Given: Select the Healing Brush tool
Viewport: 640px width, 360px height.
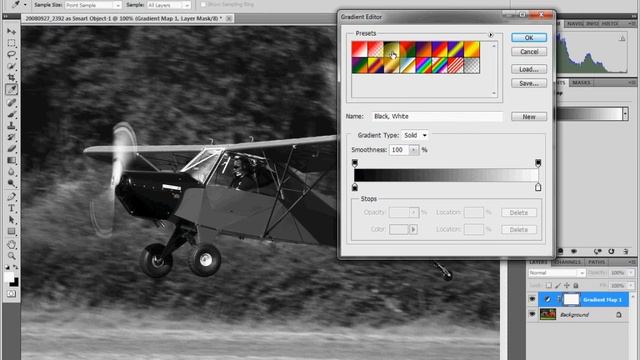Looking at the screenshot, I should click(x=11, y=102).
